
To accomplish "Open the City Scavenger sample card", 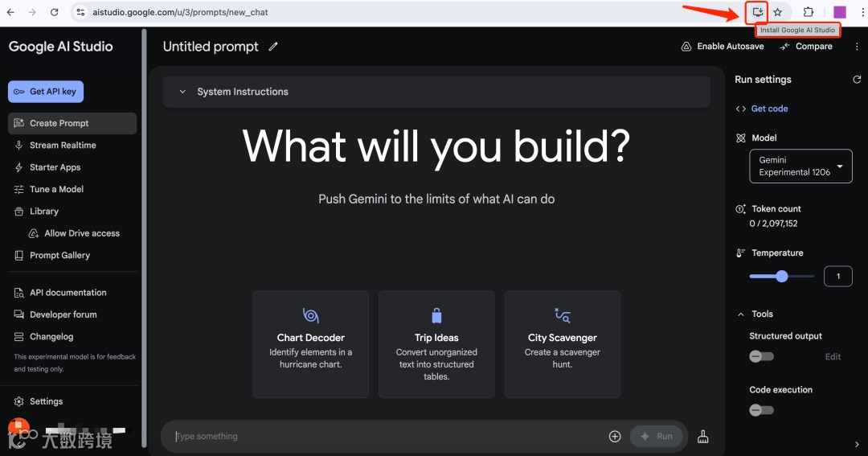I will coord(563,344).
